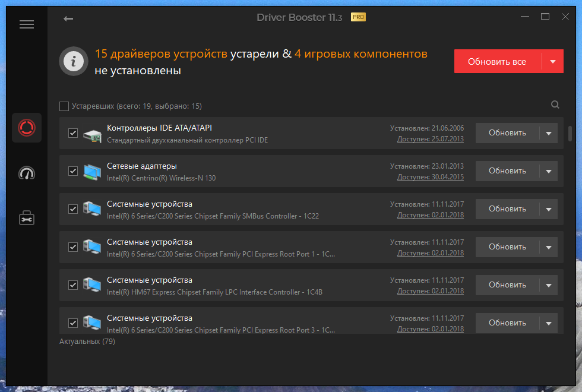Screen dimensions: 582x392
Task: Open the available version link for HM67 LPC Controller
Action: pyautogui.click(x=431, y=291)
